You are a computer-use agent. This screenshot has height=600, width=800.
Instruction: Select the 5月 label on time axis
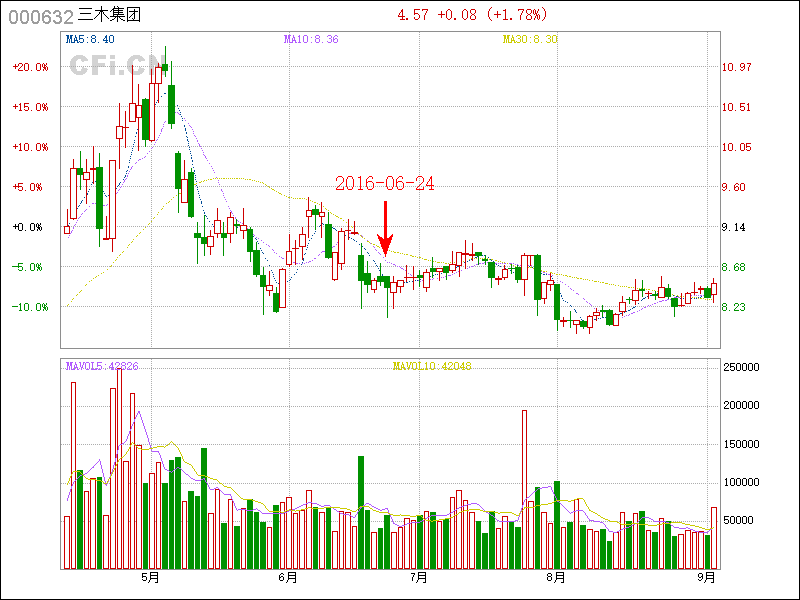[x=150, y=577]
